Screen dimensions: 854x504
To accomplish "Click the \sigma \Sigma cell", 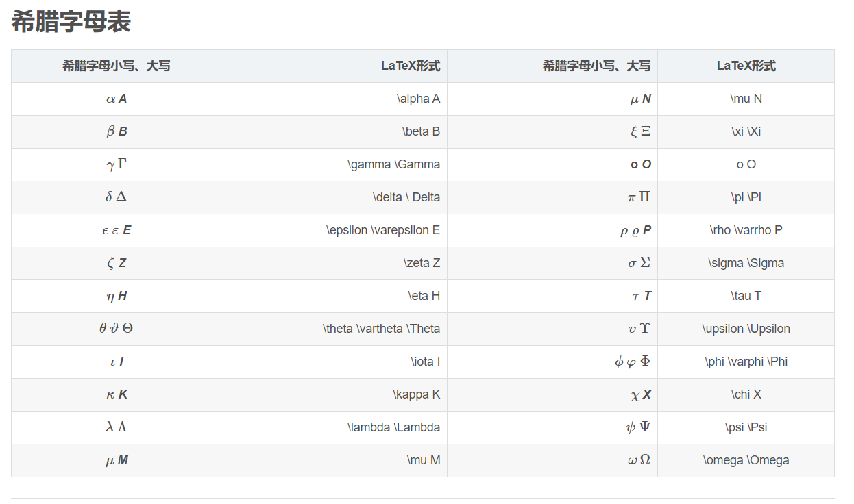I will point(746,263).
